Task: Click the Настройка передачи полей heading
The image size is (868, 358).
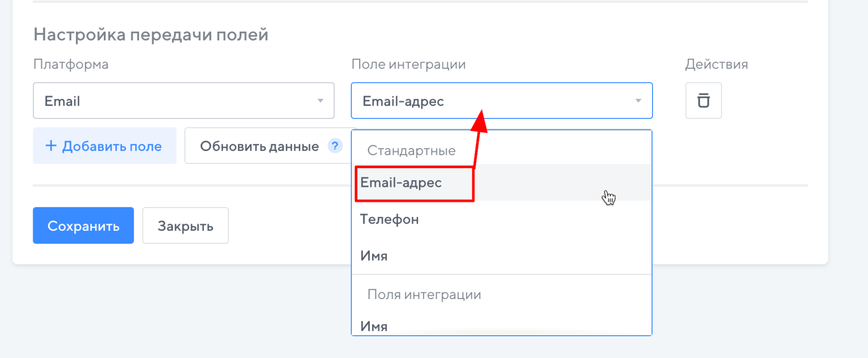Action: coord(151,35)
